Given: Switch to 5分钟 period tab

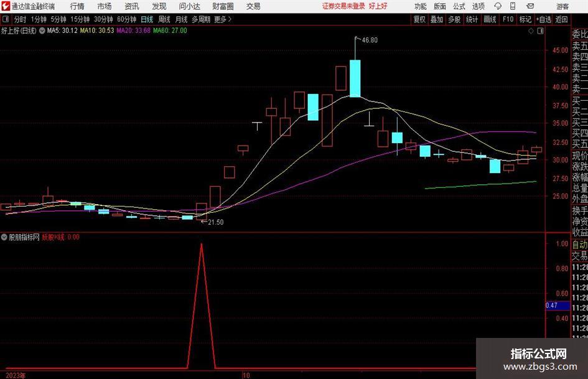Looking at the screenshot, I should coord(58,19).
